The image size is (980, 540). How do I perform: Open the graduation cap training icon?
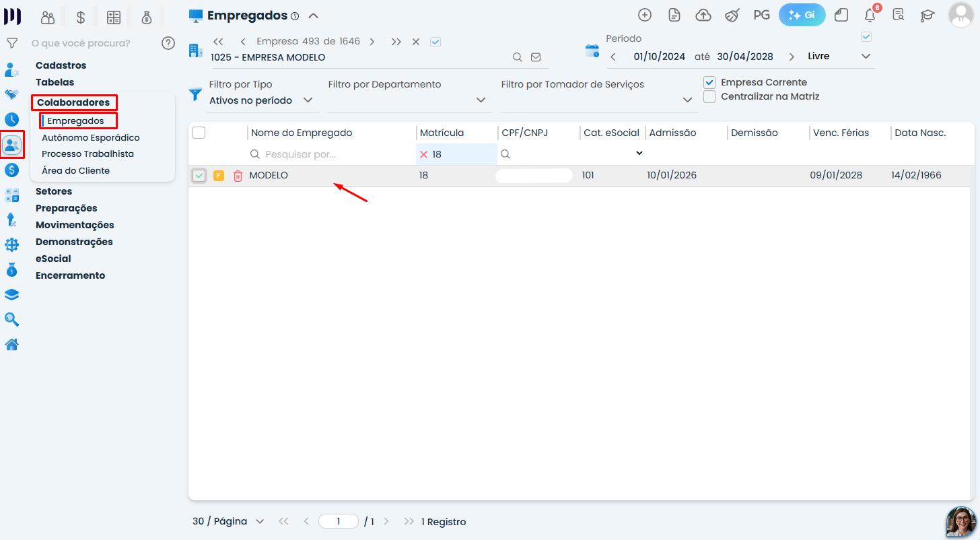point(928,15)
